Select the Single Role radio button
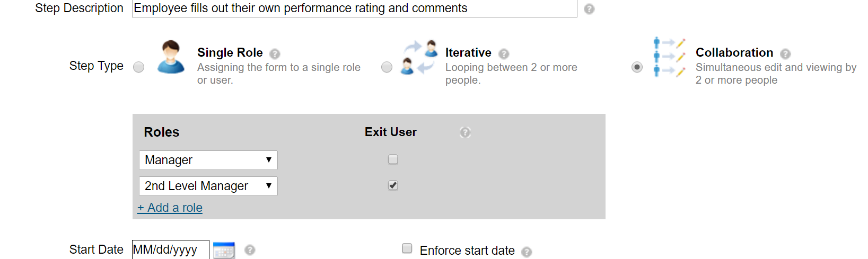The height and width of the screenshot is (259, 868). point(138,67)
